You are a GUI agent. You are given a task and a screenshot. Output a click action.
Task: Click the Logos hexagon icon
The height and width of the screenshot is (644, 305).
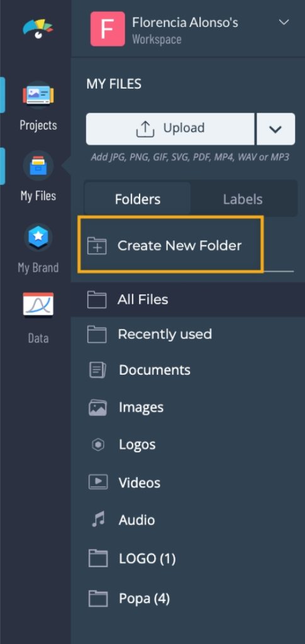pyautogui.click(x=97, y=445)
